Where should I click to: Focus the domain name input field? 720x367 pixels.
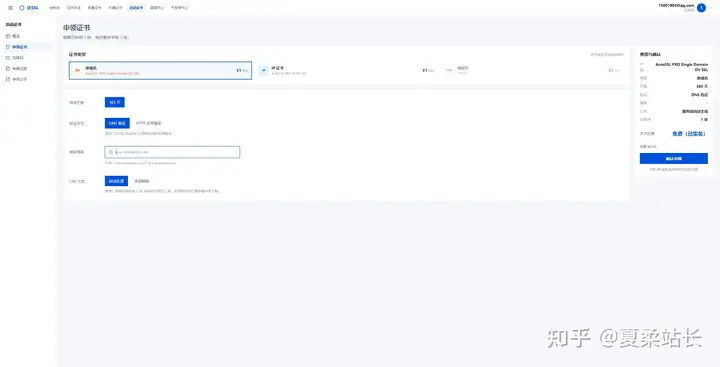click(172, 152)
